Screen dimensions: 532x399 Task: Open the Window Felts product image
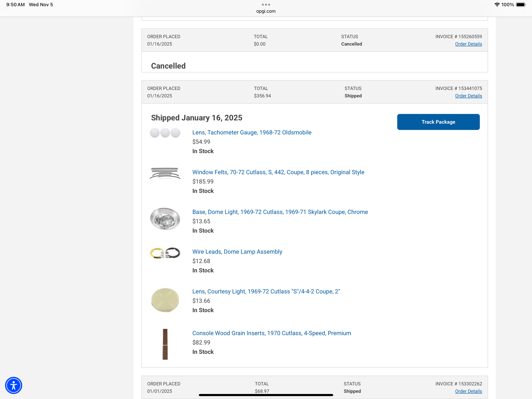165,173
